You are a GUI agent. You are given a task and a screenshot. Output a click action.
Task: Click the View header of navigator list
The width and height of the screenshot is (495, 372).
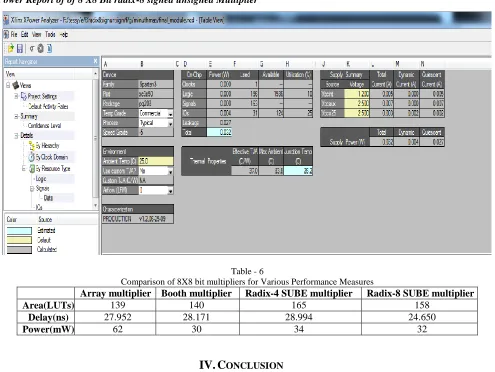[x=10, y=74]
